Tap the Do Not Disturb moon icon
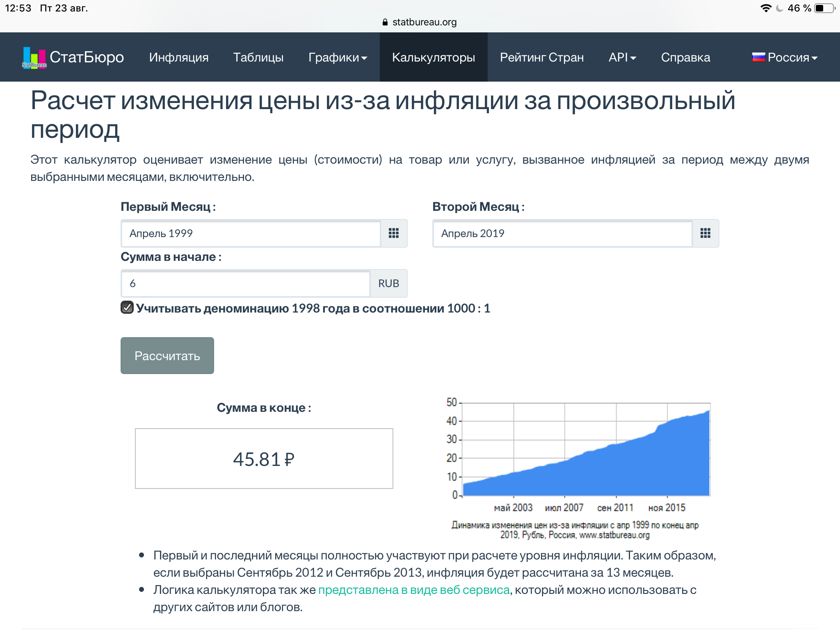This screenshot has height=630, width=840. point(779,8)
